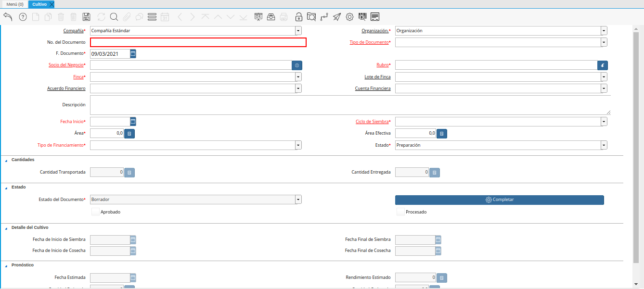
Task: Open the Tipo de Documento dropdown
Action: tap(604, 42)
